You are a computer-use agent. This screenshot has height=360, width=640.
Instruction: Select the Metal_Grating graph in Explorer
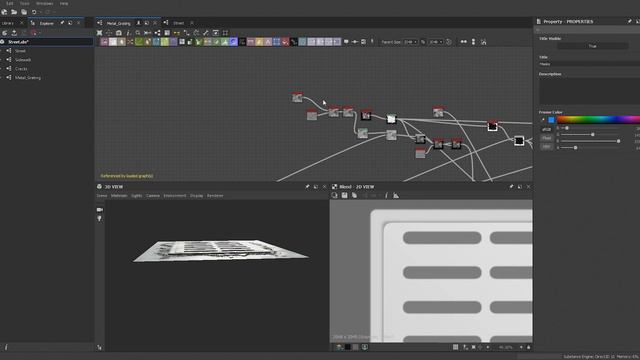tap(28, 78)
